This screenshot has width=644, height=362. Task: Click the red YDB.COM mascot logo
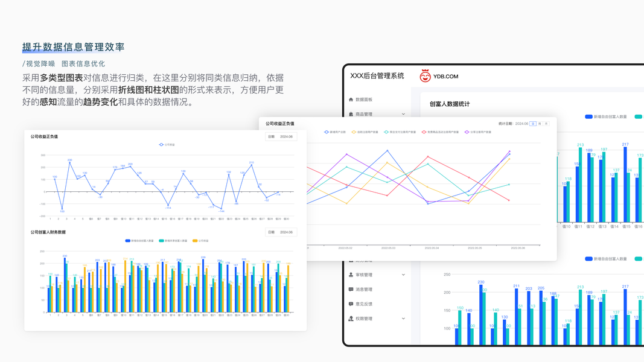coord(425,76)
